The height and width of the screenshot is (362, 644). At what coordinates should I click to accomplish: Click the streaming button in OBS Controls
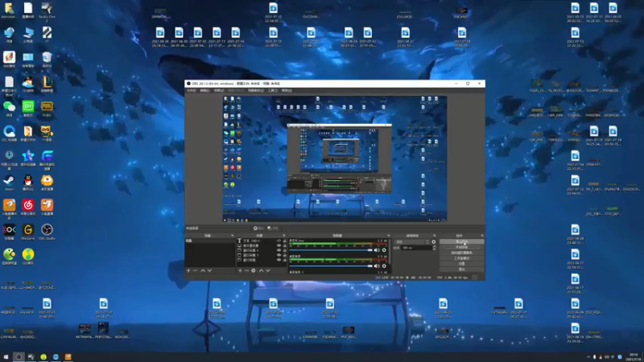(x=461, y=241)
